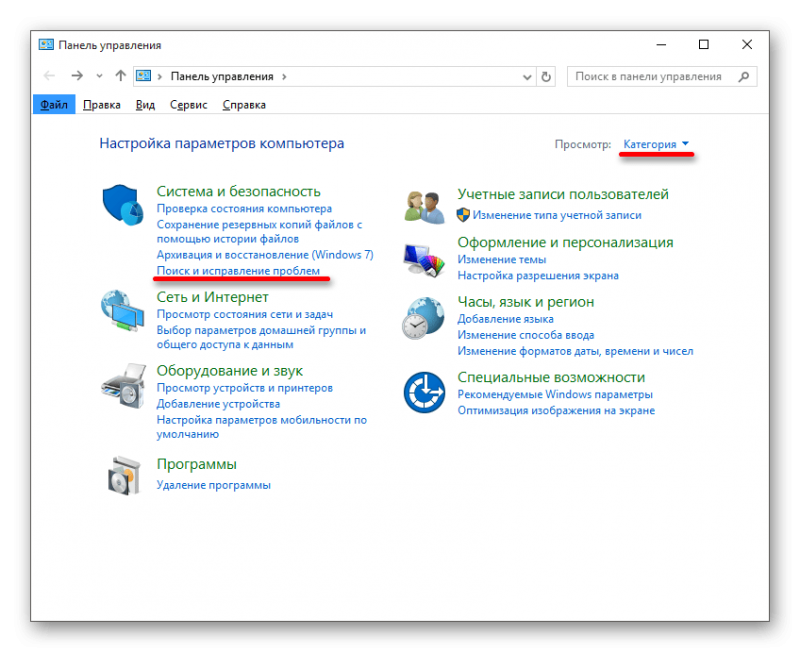
Task: Expand the chevron after Панель управления in the address bar
Action: click(x=284, y=77)
